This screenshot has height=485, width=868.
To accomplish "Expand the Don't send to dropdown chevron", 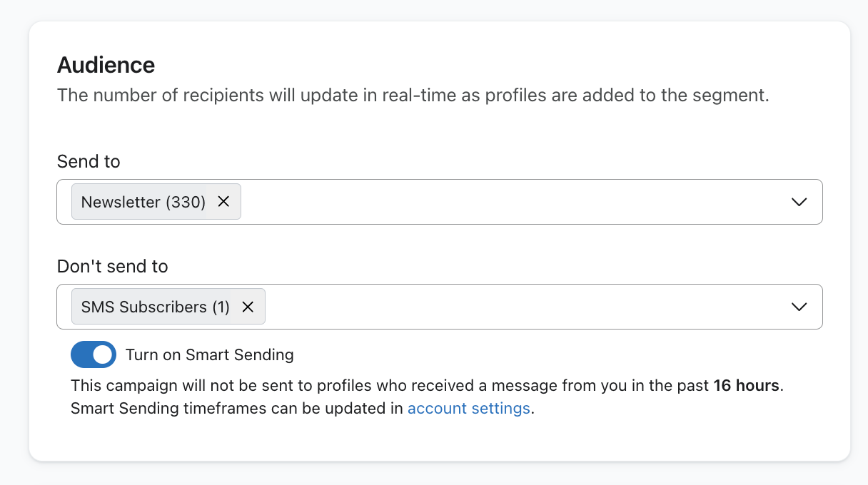I will click(x=799, y=307).
